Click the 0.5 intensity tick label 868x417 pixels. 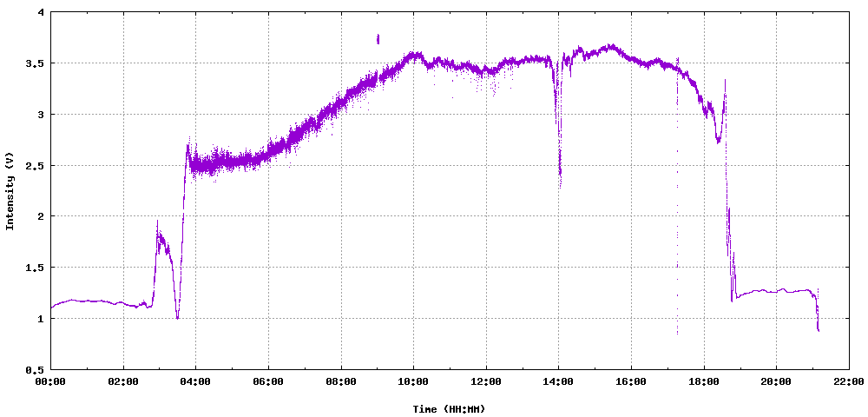tap(36, 370)
